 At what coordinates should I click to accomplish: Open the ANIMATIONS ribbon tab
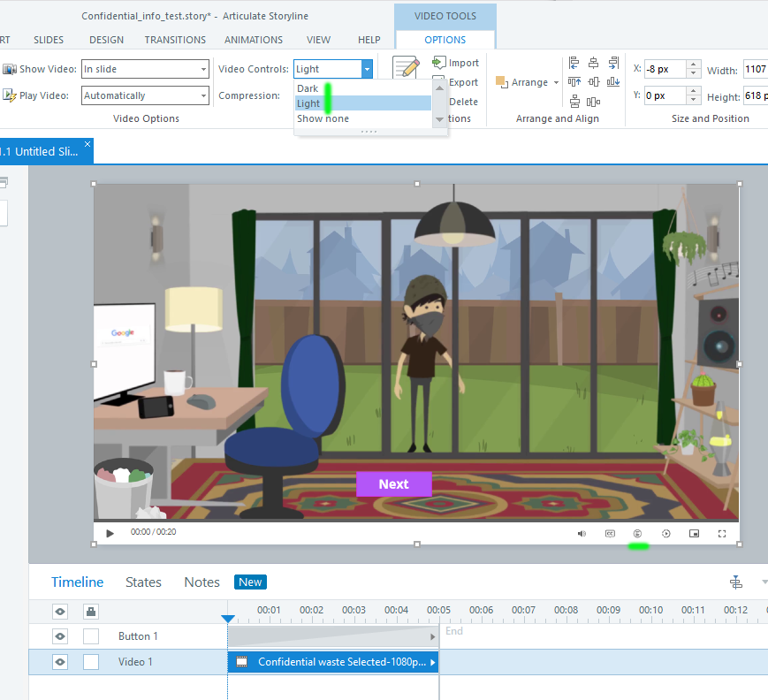click(x=254, y=40)
